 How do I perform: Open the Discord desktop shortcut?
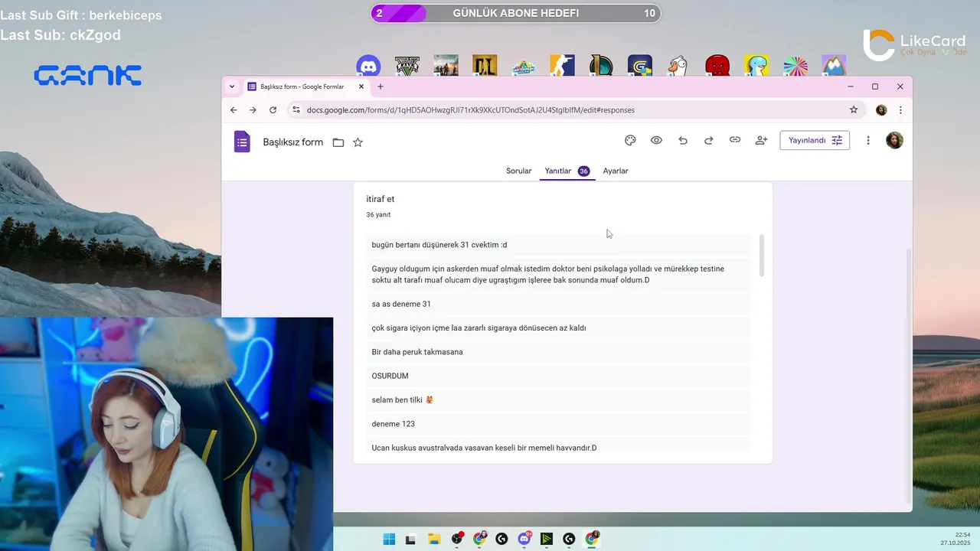[368, 66]
